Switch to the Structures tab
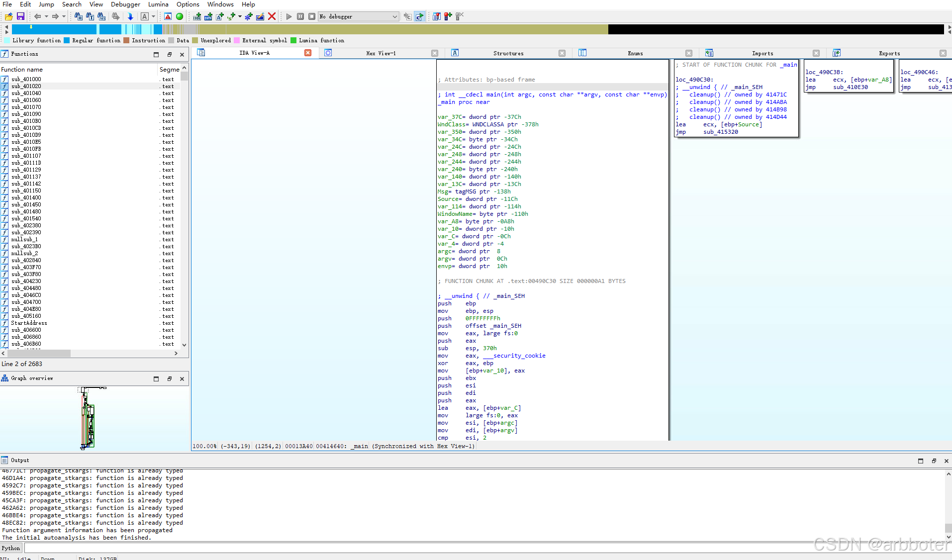Viewport: 952px width, 560px height. tap(508, 53)
